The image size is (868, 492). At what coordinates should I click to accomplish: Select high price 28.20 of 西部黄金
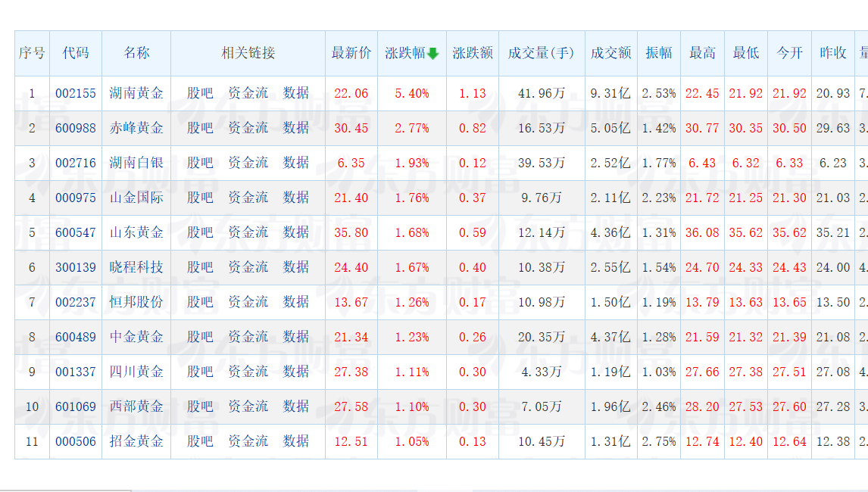[x=702, y=407]
